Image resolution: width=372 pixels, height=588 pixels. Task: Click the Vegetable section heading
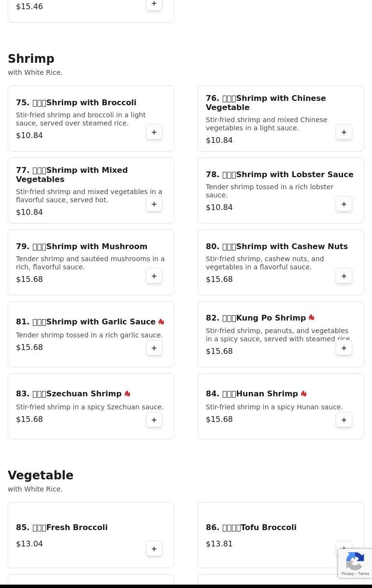(41, 476)
